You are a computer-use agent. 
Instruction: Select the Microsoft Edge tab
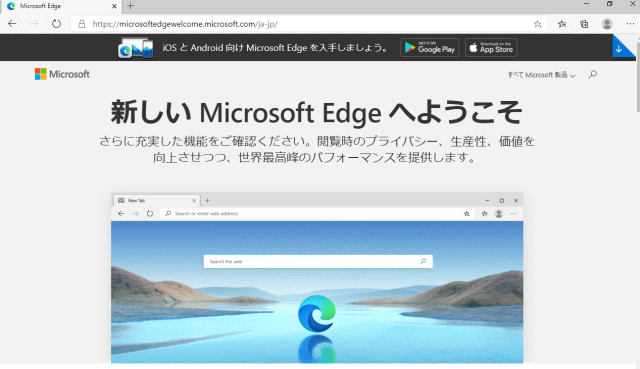click(62, 6)
